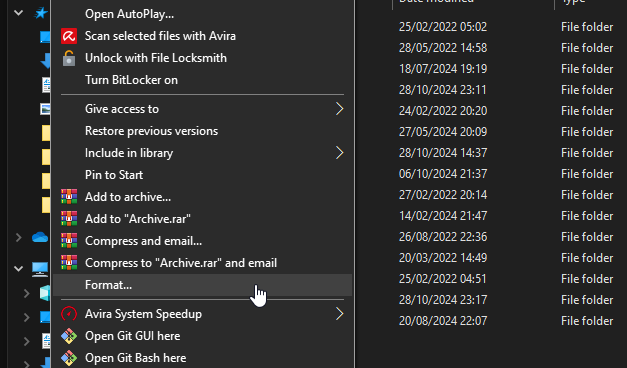Image resolution: width=627 pixels, height=368 pixels.
Task: Click the Git icon beside Open Git GUI here
Action: (x=69, y=336)
